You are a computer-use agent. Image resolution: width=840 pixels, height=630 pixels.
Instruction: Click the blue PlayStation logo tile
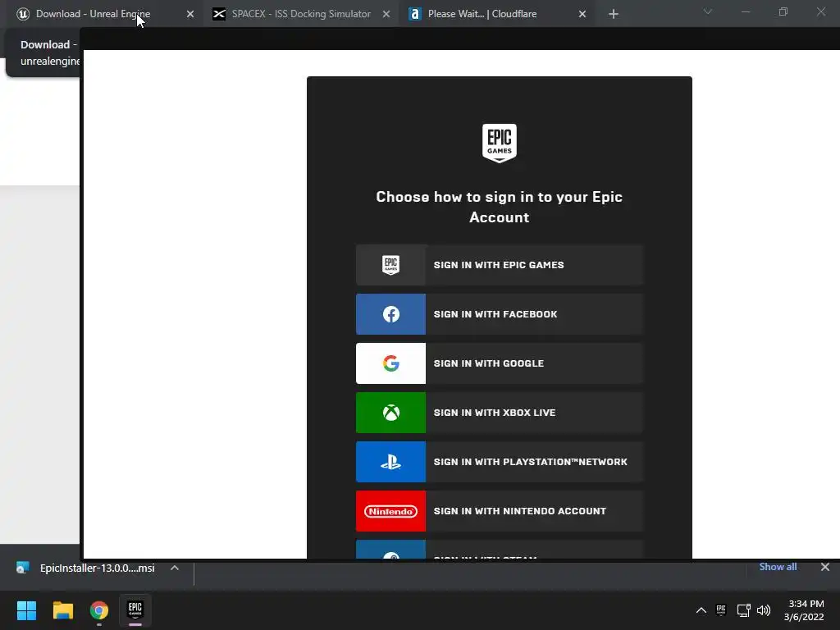click(x=391, y=462)
